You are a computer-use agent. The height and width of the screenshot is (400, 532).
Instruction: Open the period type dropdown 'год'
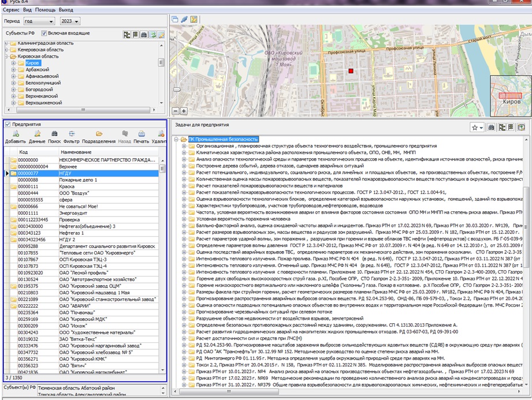38,21
